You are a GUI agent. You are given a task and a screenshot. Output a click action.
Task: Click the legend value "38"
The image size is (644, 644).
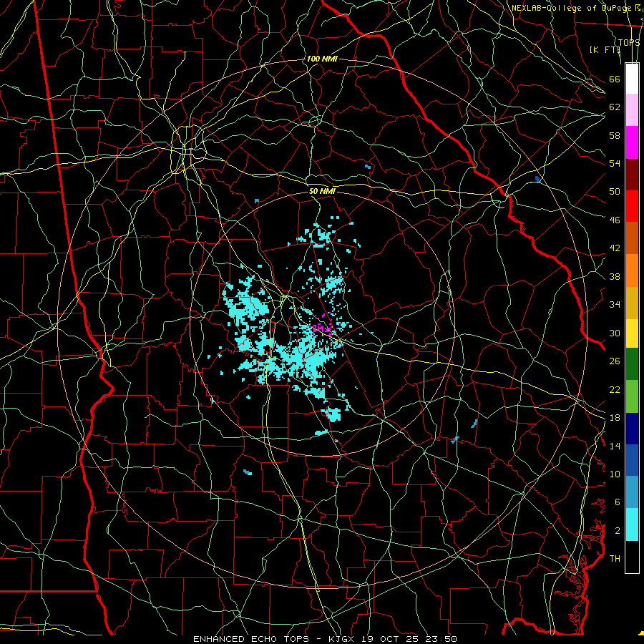tap(615, 276)
